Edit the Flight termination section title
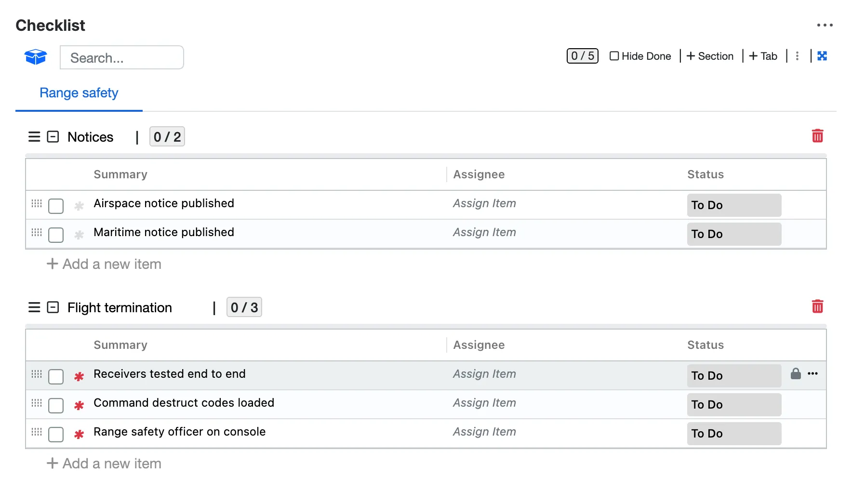The image size is (852, 504). pyautogui.click(x=120, y=307)
